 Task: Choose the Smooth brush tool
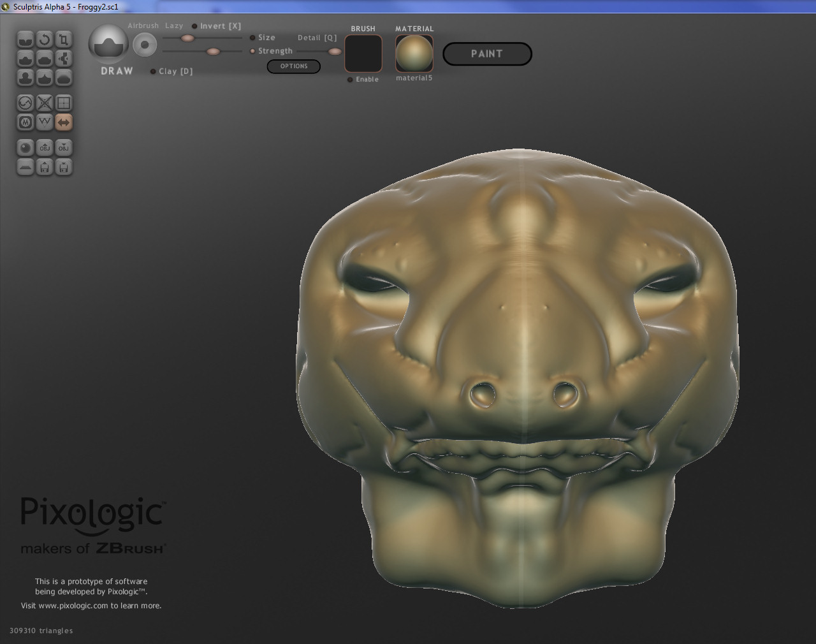point(64,78)
